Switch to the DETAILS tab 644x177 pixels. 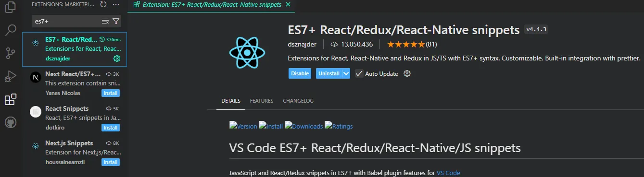click(231, 101)
